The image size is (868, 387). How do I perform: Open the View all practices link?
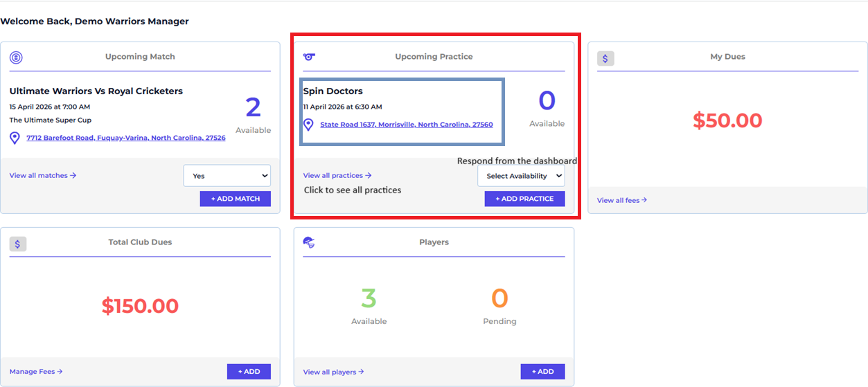pos(337,176)
